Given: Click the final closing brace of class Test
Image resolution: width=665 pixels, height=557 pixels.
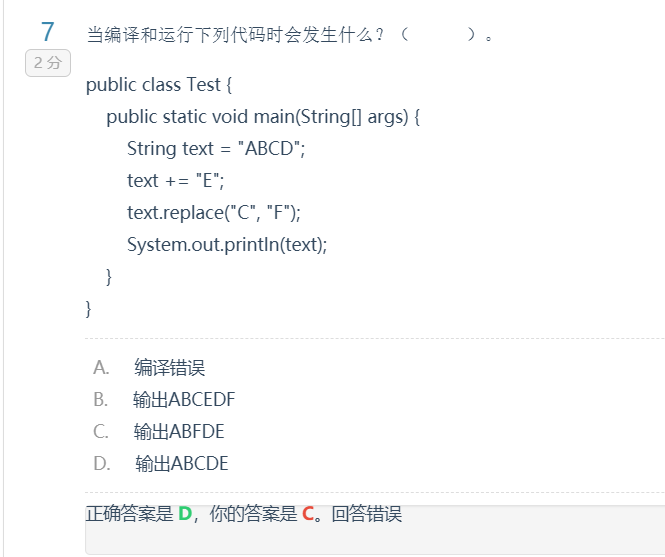Looking at the screenshot, I should tap(89, 308).
